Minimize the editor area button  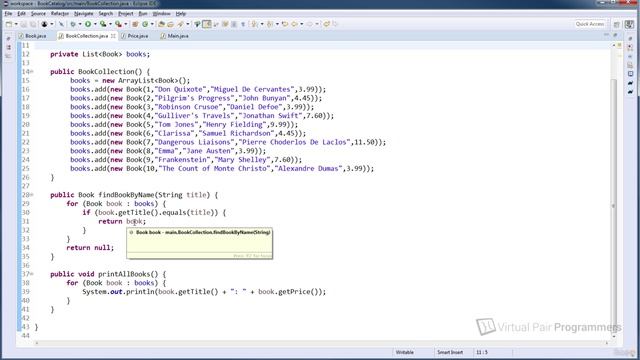607,36
